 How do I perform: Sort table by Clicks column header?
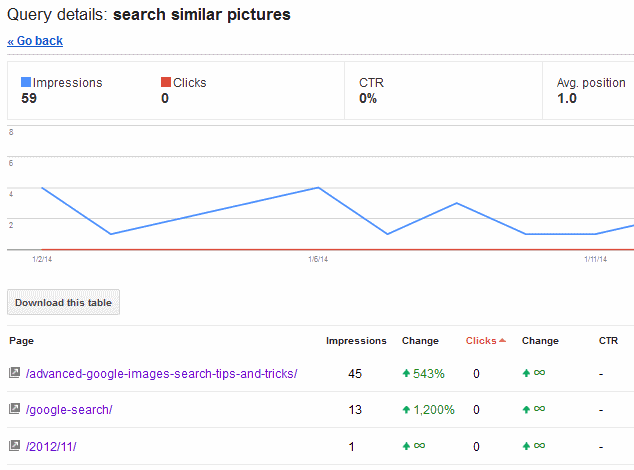(481, 341)
